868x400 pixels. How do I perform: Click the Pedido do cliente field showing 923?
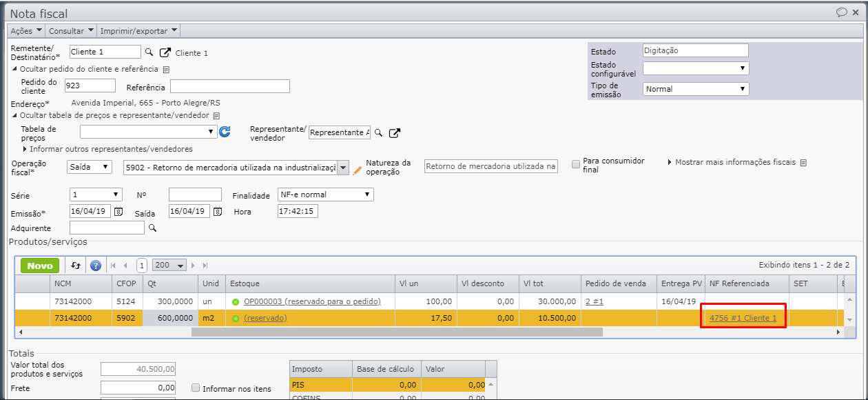tap(90, 86)
